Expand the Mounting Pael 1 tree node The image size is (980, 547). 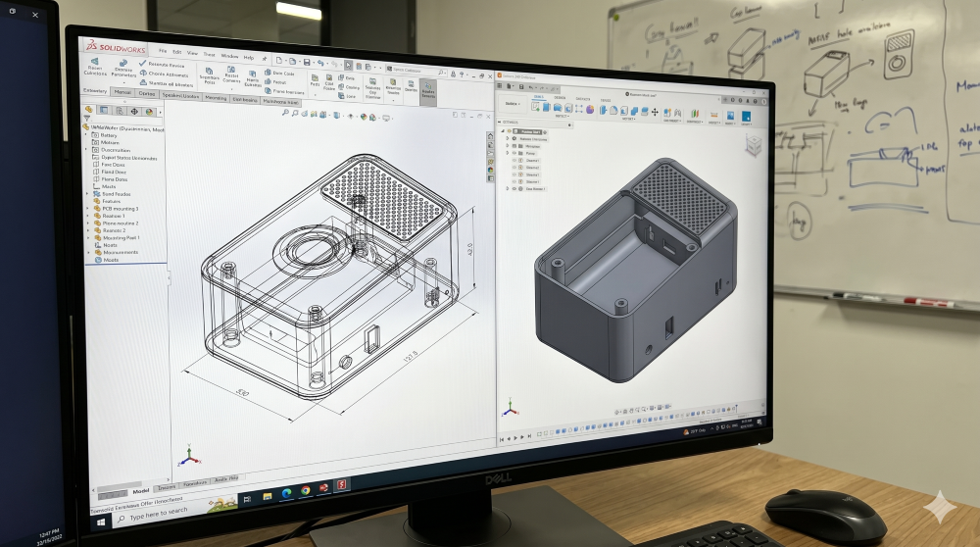coord(88,237)
